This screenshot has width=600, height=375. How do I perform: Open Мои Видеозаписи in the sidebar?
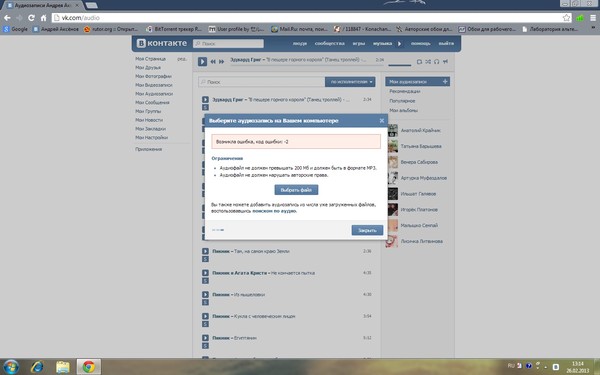[x=154, y=85]
